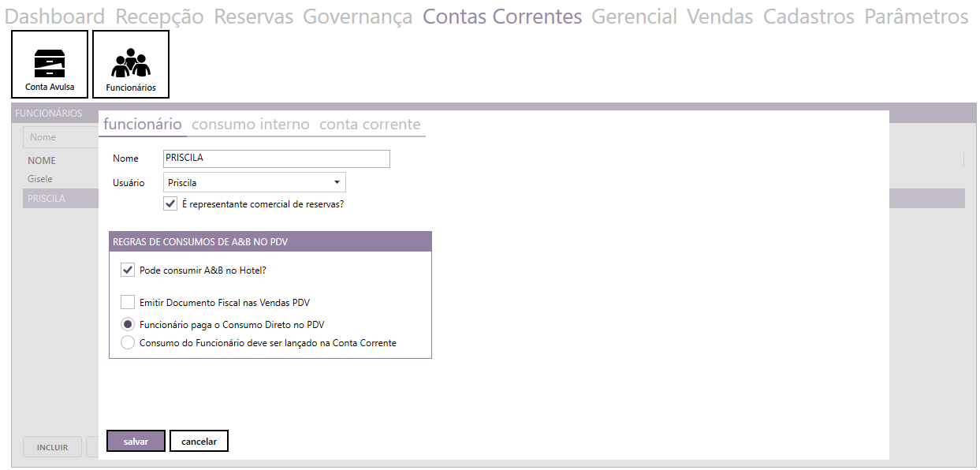Click the salvar button
This screenshot has height=470, width=980.
(x=136, y=442)
